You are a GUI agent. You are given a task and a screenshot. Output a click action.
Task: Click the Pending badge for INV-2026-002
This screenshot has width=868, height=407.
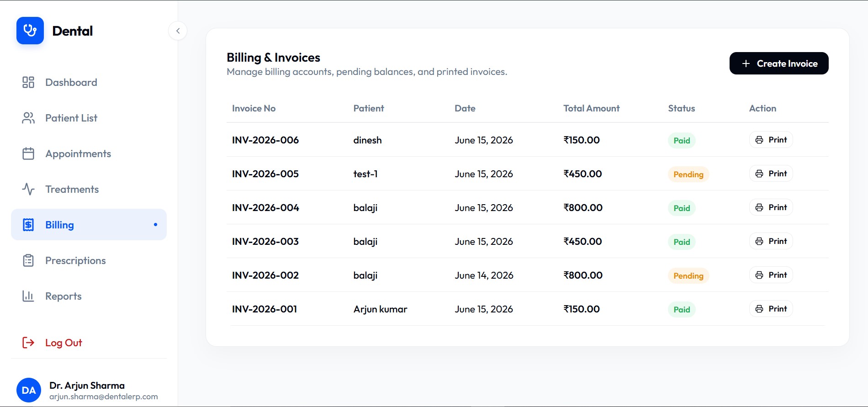pyautogui.click(x=688, y=275)
